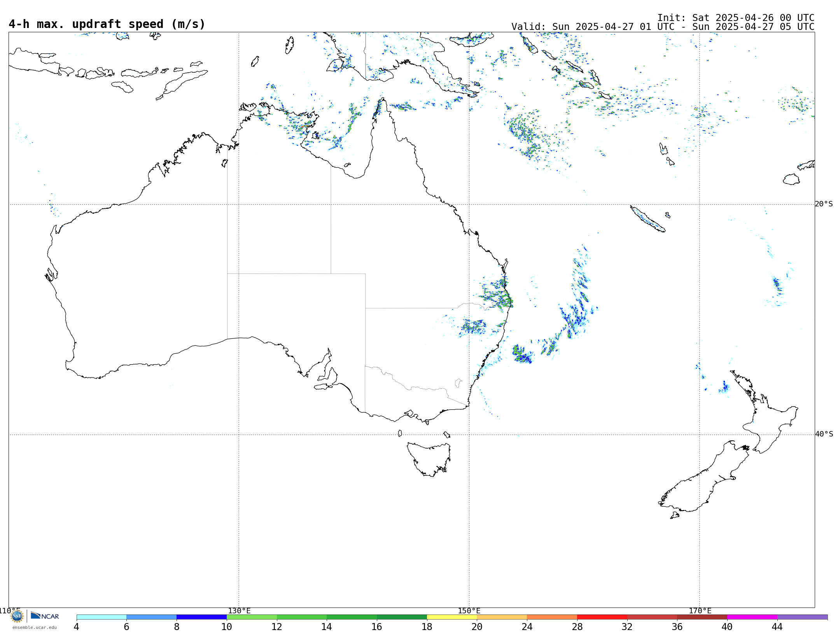The image size is (840, 632).
Task: Click the orange 24–28 colorbar segment
Action: coord(552,617)
